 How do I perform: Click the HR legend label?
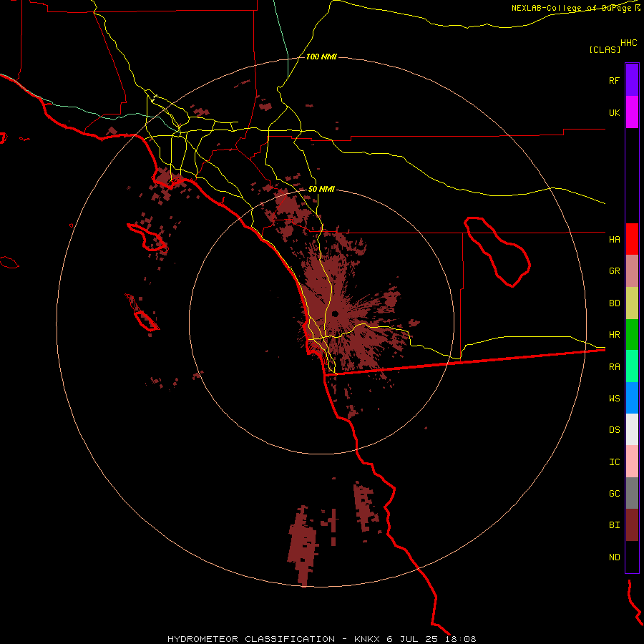[614, 335]
